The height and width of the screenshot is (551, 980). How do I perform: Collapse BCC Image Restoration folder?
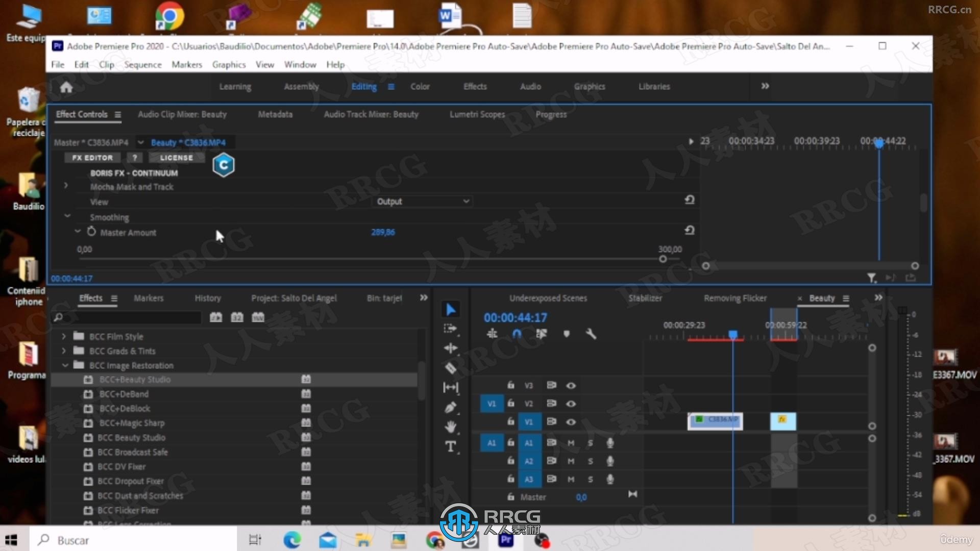click(65, 365)
